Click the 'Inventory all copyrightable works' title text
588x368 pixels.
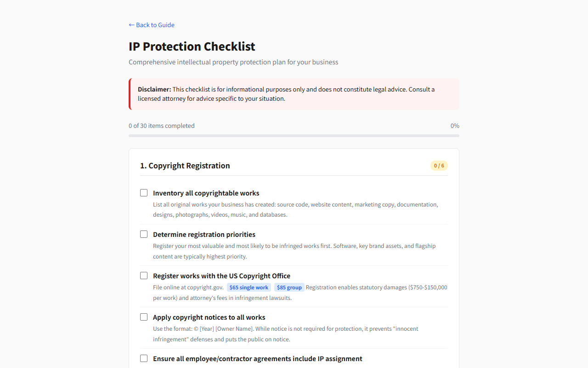206,193
